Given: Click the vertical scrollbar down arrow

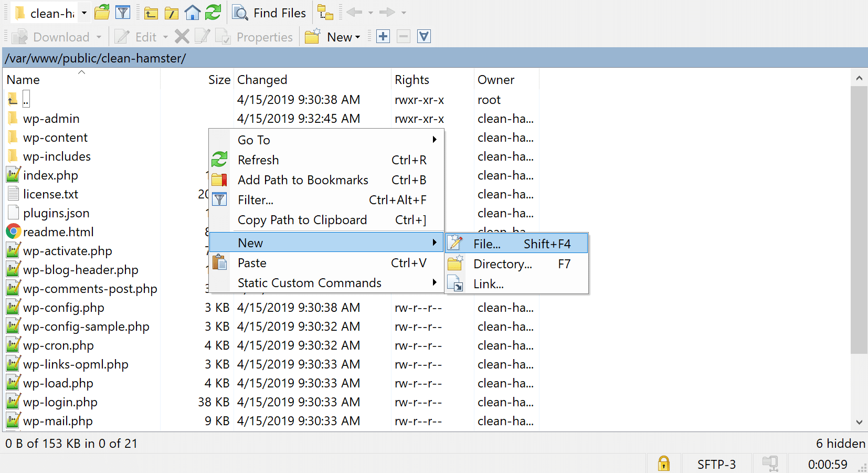Looking at the screenshot, I should tap(859, 422).
